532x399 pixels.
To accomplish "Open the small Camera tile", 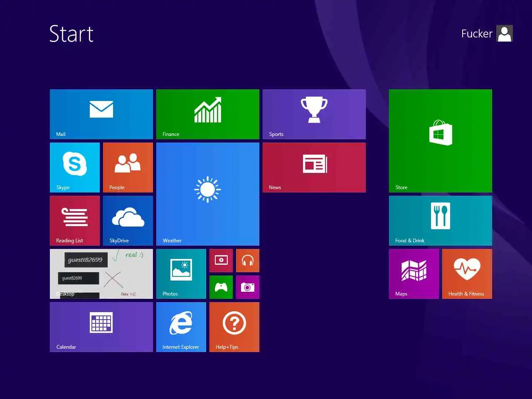I will point(248,287).
